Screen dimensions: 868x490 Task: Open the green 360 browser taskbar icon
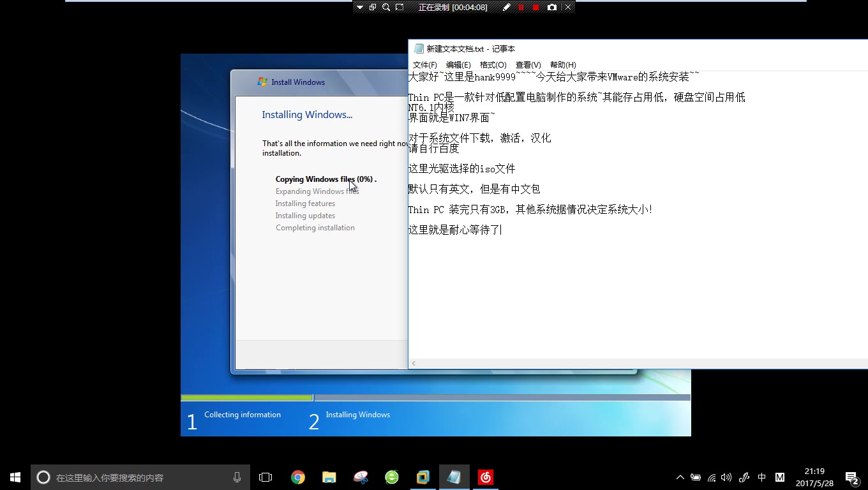coord(392,477)
